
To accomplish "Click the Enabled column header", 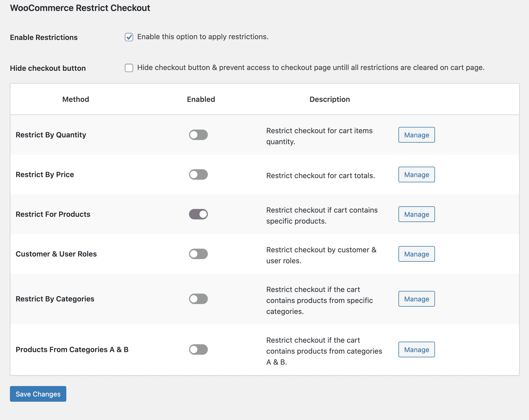I will click(x=201, y=99).
